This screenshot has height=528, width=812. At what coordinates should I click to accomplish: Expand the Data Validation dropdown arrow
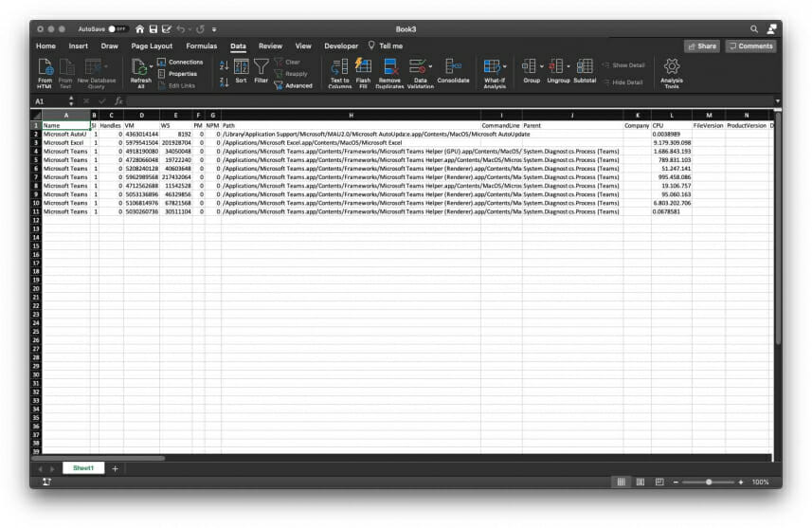(430, 66)
